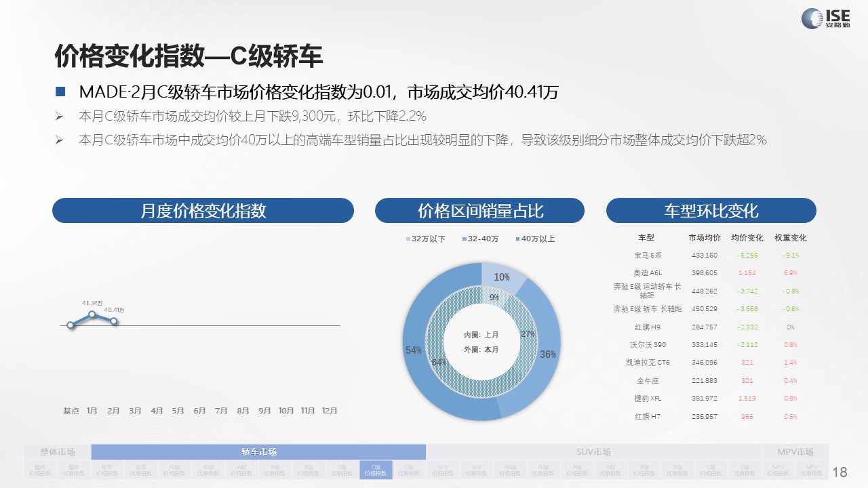
Task: Click the -5,255 price change cell
Action: pyautogui.click(x=747, y=256)
